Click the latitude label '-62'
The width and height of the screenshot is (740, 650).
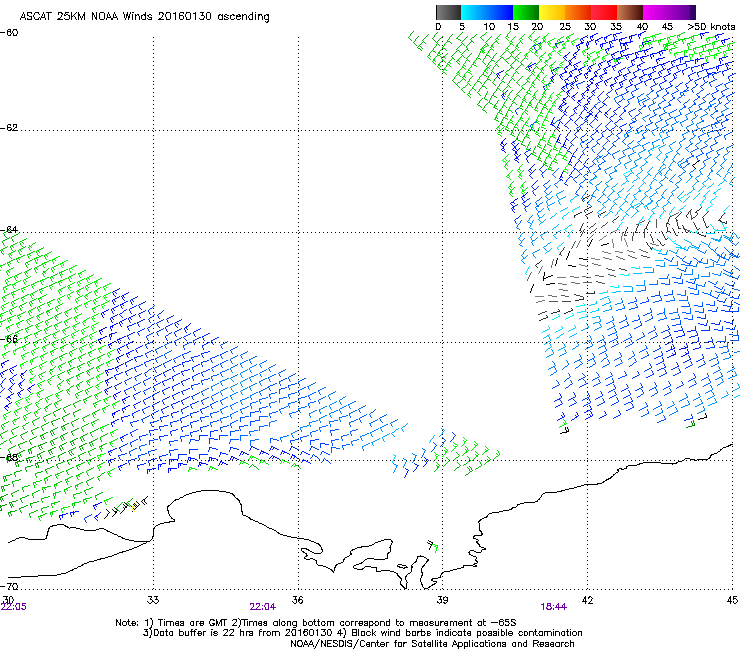click(9, 127)
